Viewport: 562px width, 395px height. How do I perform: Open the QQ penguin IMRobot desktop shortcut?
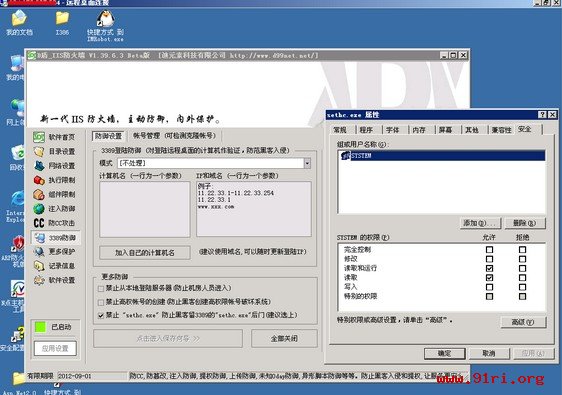pyautogui.click(x=105, y=18)
